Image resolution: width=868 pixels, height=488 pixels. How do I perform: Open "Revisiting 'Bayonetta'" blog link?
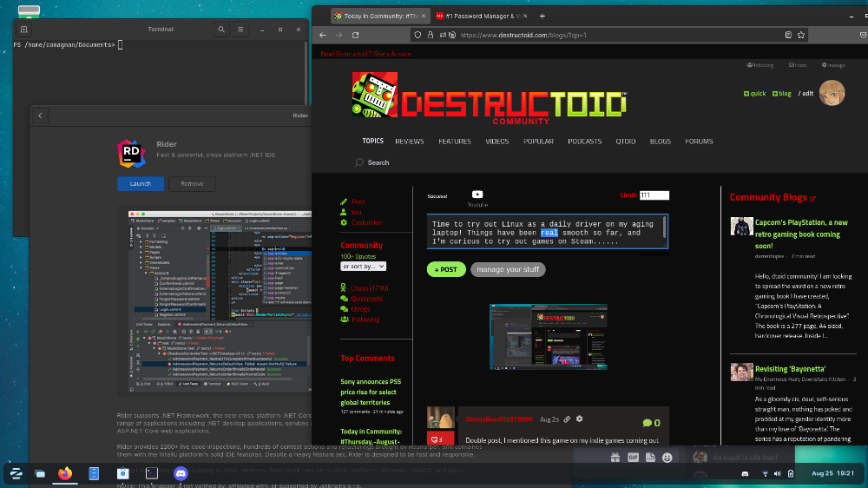click(x=790, y=369)
